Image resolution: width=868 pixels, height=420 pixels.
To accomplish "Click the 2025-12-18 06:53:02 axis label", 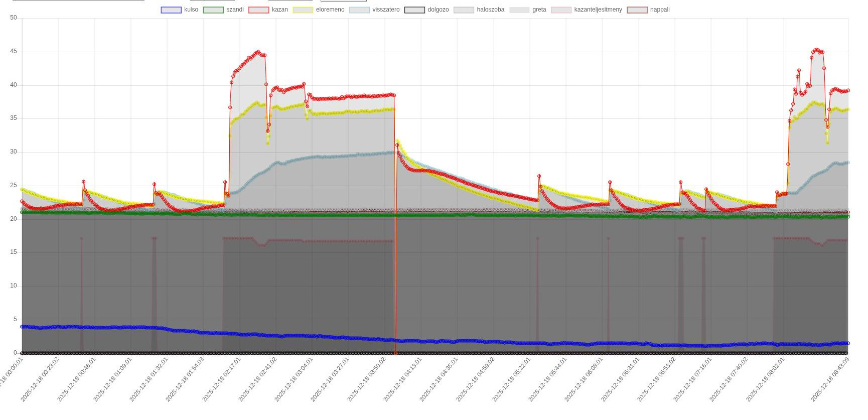I will [x=657, y=379].
